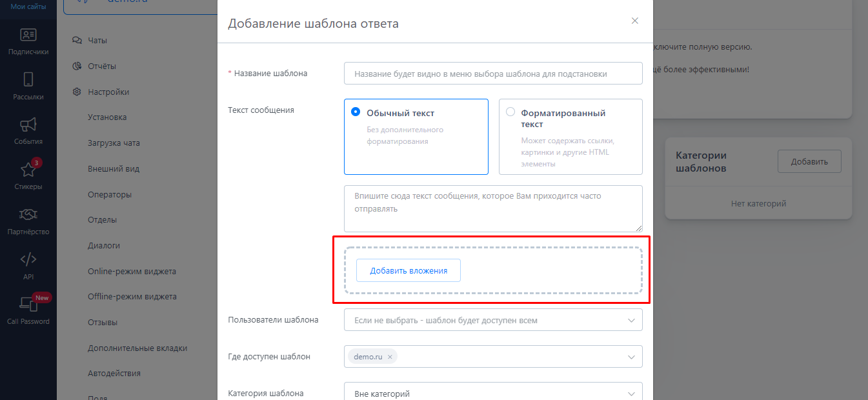The height and width of the screenshot is (400, 868).
Task: Click the message text area
Action: pyautogui.click(x=493, y=208)
